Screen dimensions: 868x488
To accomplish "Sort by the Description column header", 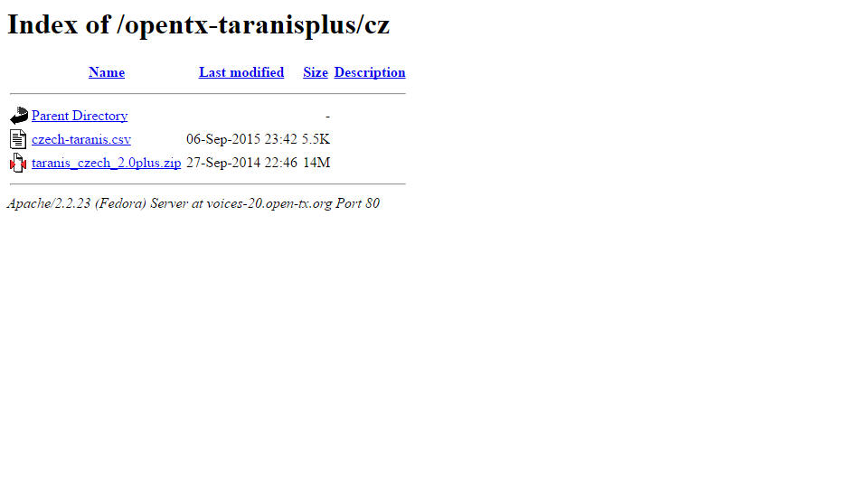I will pos(370,72).
